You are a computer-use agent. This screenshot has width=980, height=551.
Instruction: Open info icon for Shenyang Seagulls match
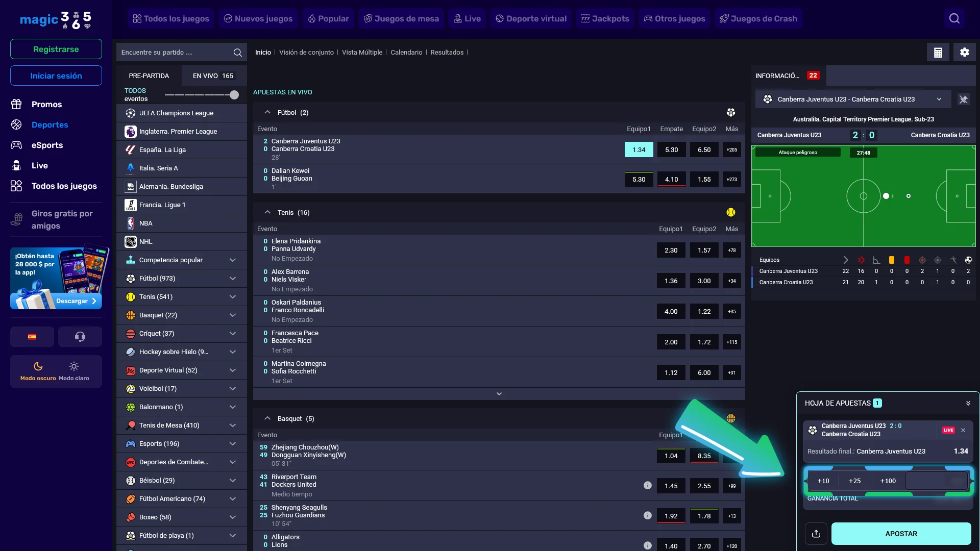coord(648,516)
